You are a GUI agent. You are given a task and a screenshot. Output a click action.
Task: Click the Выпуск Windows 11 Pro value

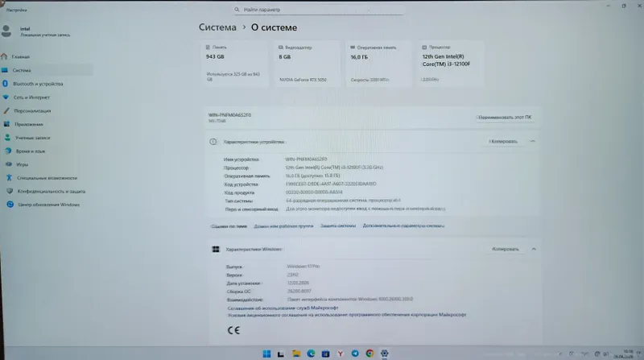(x=303, y=267)
